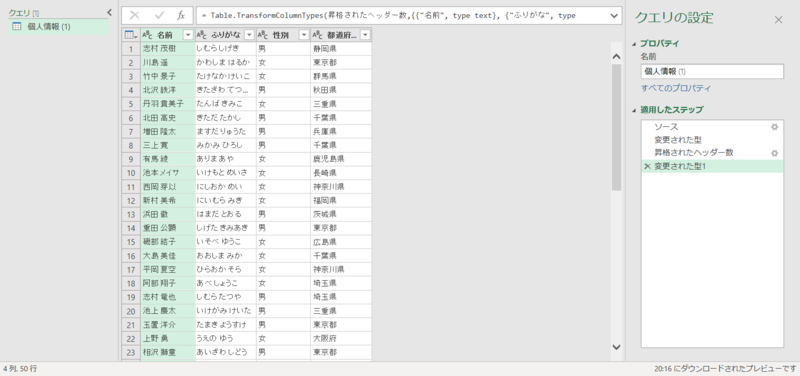
Task: Select the 昇格されたヘッダー数 applied step
Action: [x=712, y=153]
